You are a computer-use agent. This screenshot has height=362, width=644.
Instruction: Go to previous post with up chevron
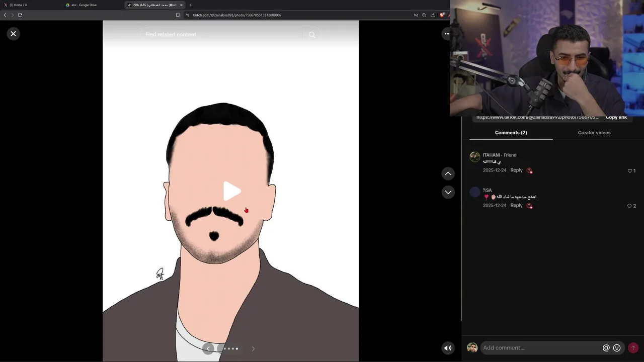click(x=448, y=173)
